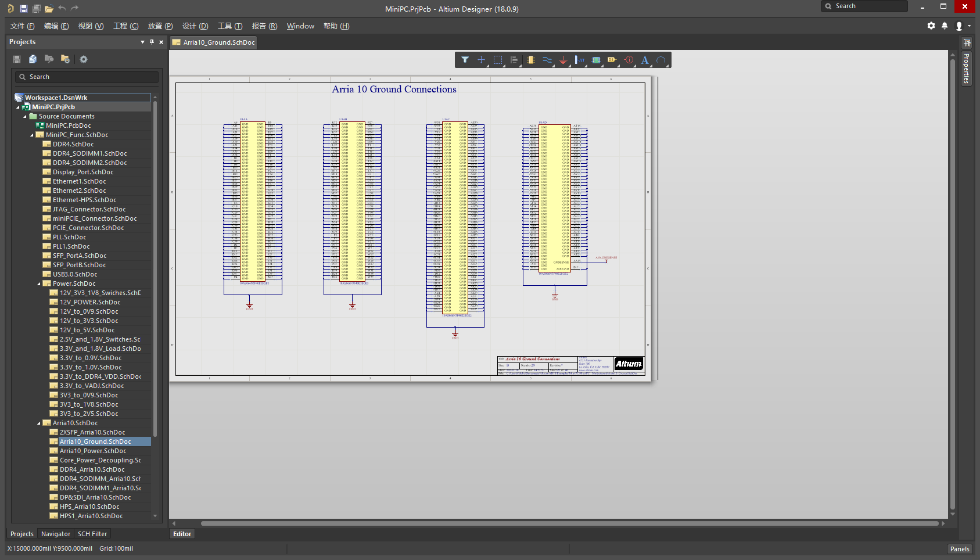Screen dimensions: 980x560
Task: Select DDR4_SODIMM1.SchDoc in the tree
Action: pyautogui.click(x=89, y=153)
